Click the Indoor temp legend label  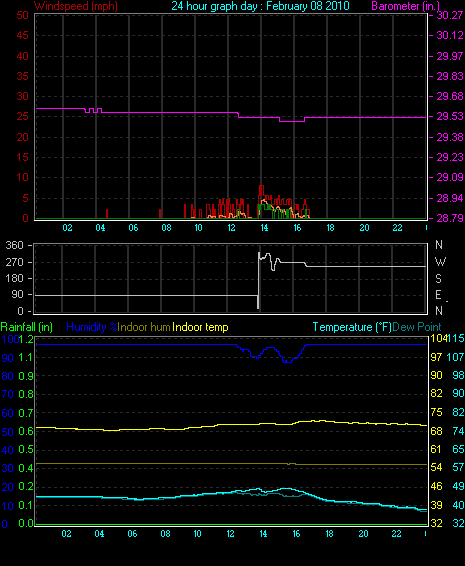(x=200, y=327)
